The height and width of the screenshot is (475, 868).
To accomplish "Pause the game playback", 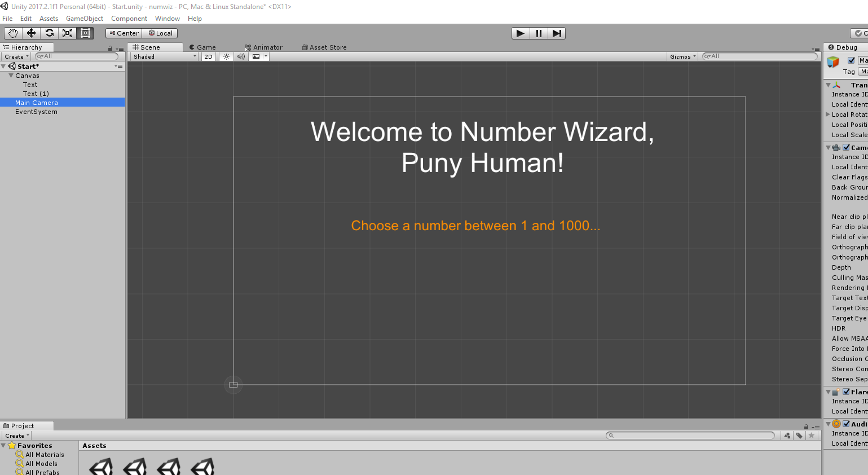I will point(539,33).
